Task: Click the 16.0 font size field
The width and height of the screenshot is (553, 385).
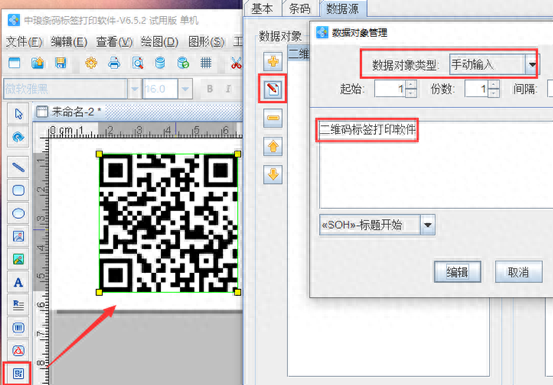Action: tap(160, 89)
